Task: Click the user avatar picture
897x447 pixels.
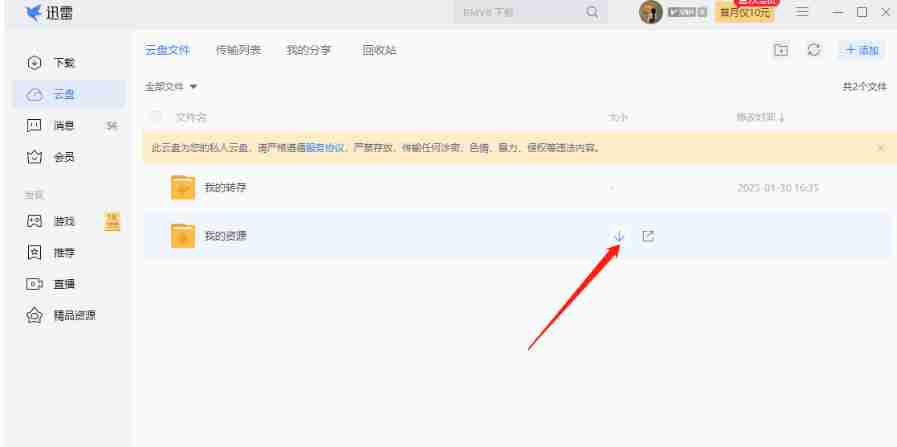Action: tap(650, 12)
